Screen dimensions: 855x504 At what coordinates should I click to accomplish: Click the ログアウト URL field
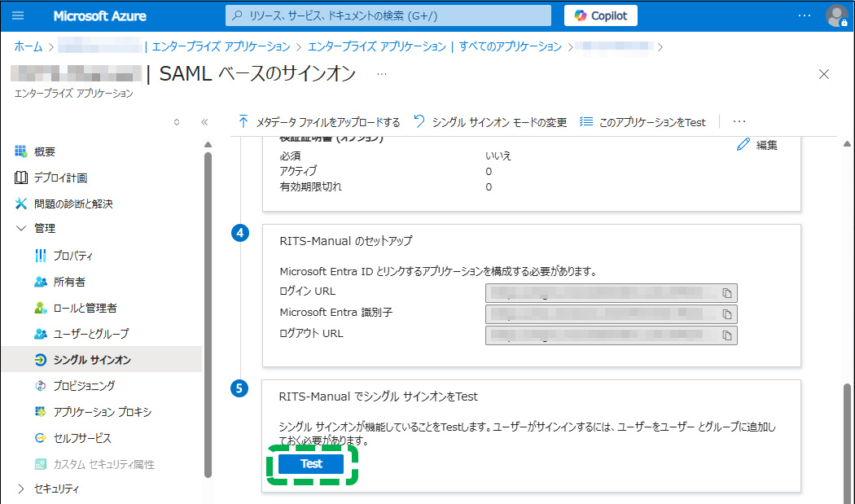tap(612, 335)
